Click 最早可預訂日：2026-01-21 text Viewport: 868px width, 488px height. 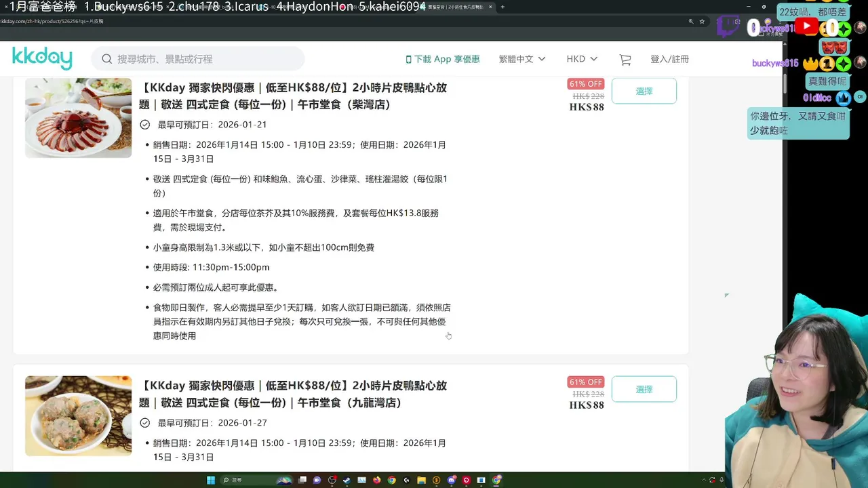(212, 125)
